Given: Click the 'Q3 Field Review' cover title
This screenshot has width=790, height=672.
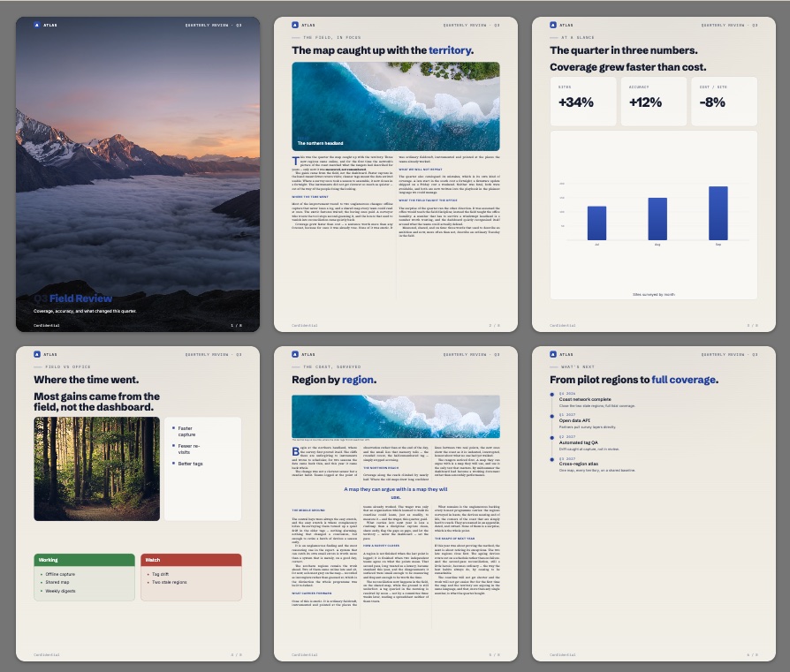Looking at the screenshot, I should click(73, 298).
